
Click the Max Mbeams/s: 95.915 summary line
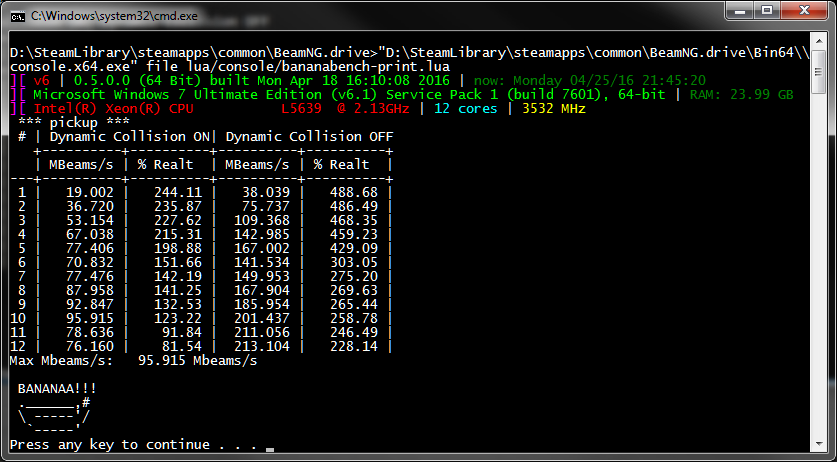133,361
